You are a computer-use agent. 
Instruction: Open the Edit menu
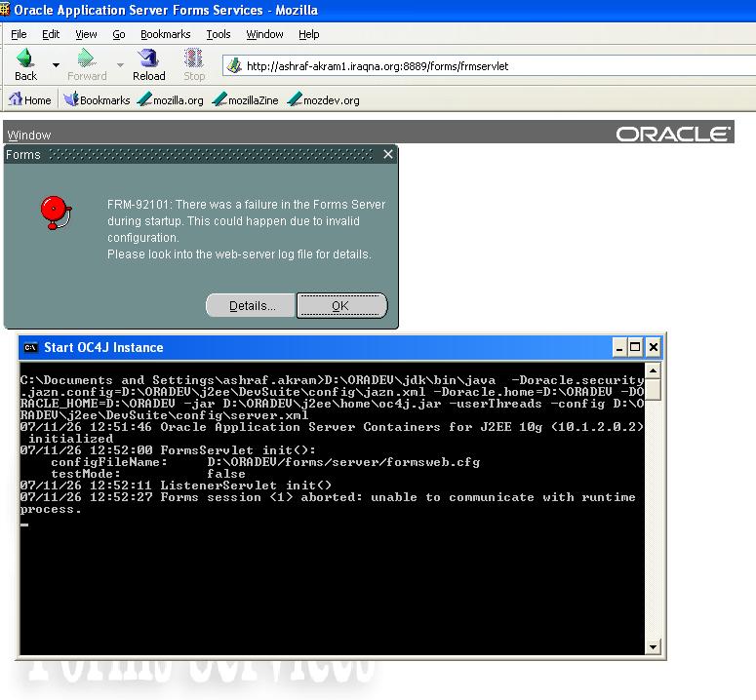coord(51,34)
